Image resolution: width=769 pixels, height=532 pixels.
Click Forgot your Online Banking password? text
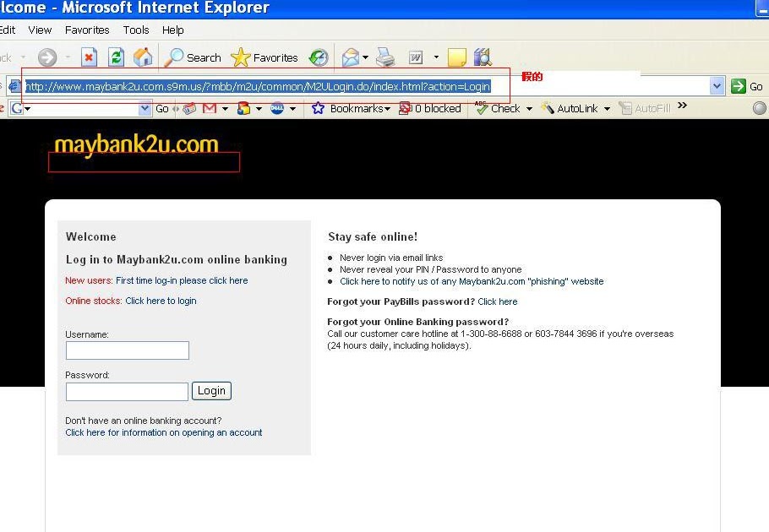click(x=417, y=322)
